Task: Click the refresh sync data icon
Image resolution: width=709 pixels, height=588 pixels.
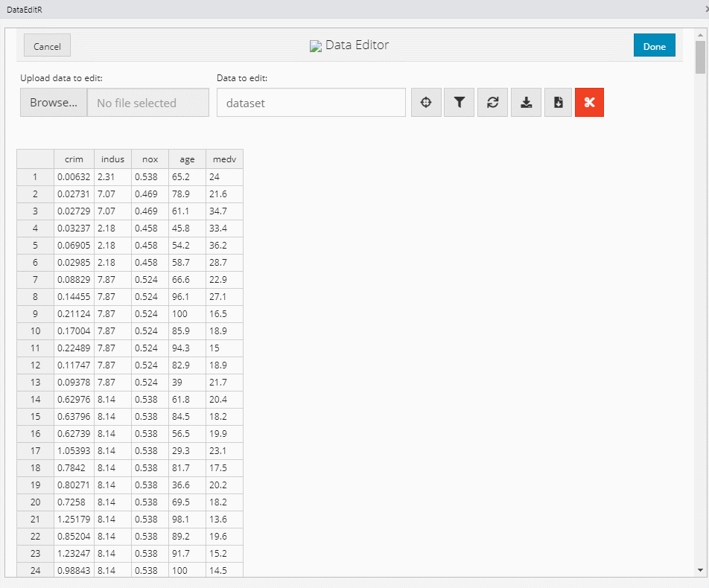Action: pos(492,103)
